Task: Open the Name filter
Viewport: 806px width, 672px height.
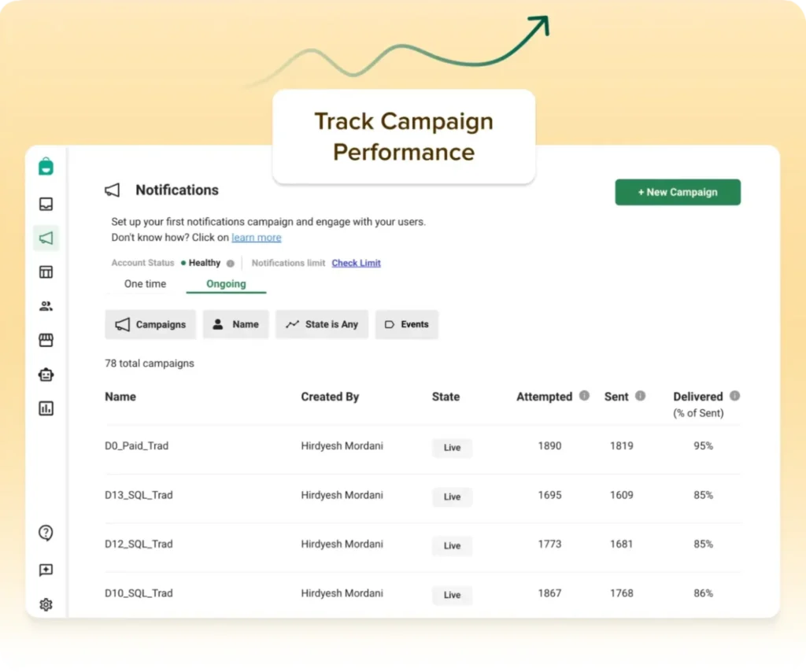Action: click(235, 324)
